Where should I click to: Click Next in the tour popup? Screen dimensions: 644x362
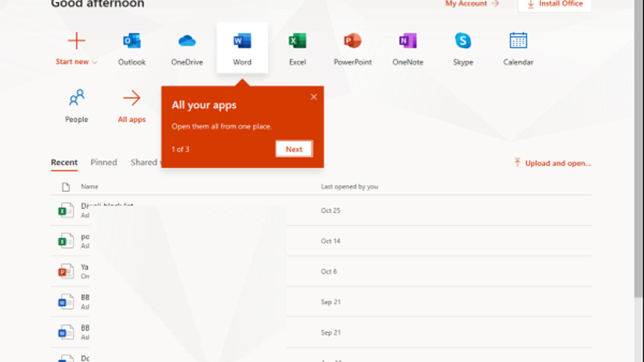point(294,149)
